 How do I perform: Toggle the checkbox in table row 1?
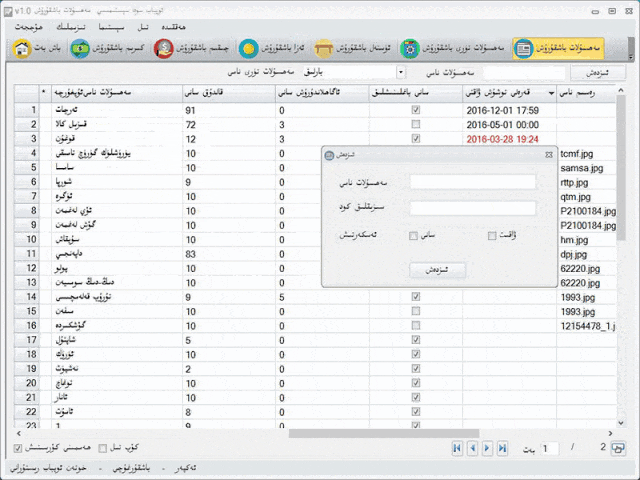click(416, 110)
